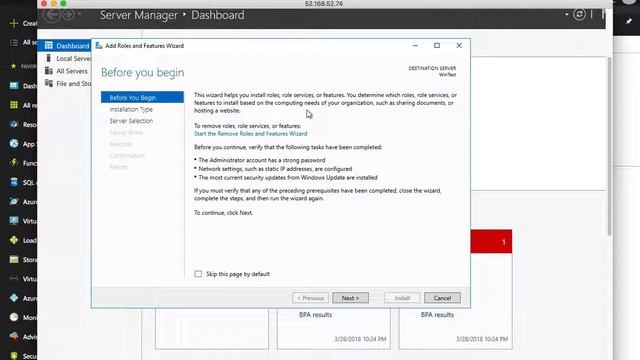Click the Create resource plus icon in Azure sidebar
Screen dimensions: 640x360
[x=14, y=23]
